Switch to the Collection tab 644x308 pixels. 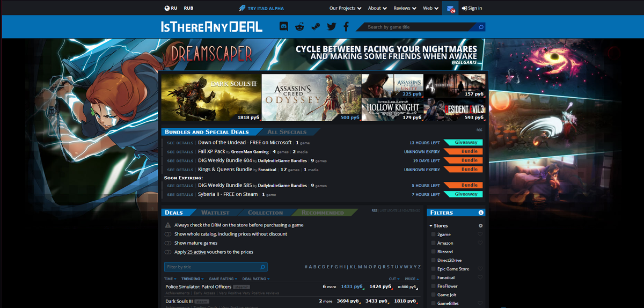(265, 212)
